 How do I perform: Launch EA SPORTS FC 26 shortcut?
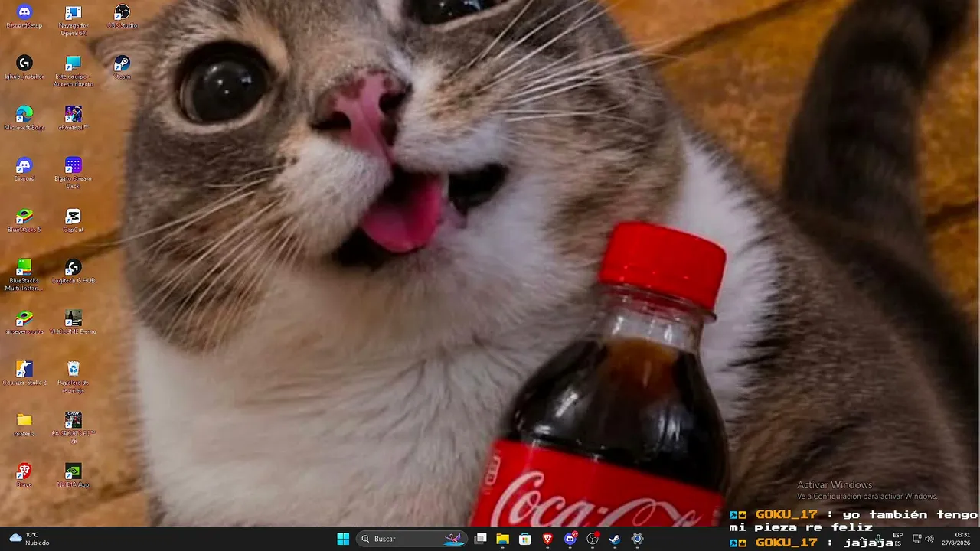[73, 429]
